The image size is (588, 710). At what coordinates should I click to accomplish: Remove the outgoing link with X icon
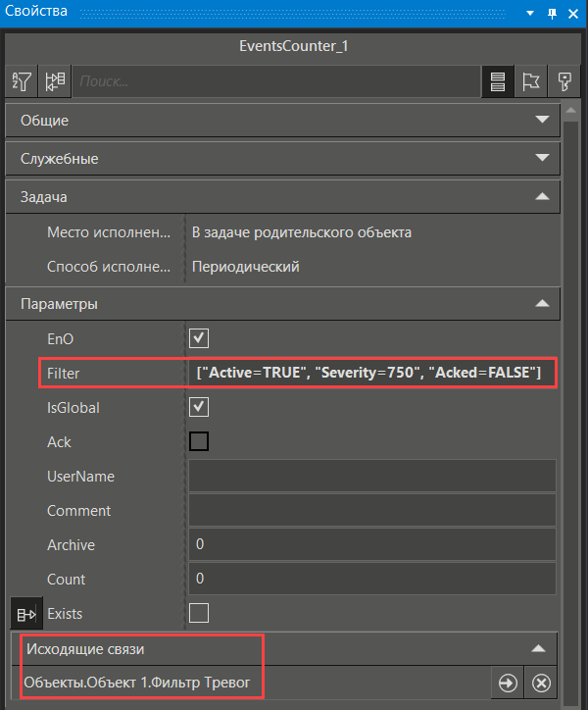tap(542, 684)
